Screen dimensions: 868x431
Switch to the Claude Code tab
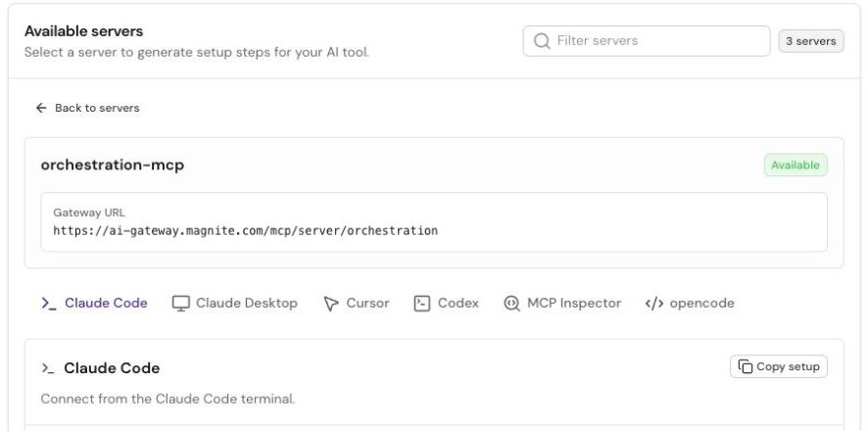95,304
